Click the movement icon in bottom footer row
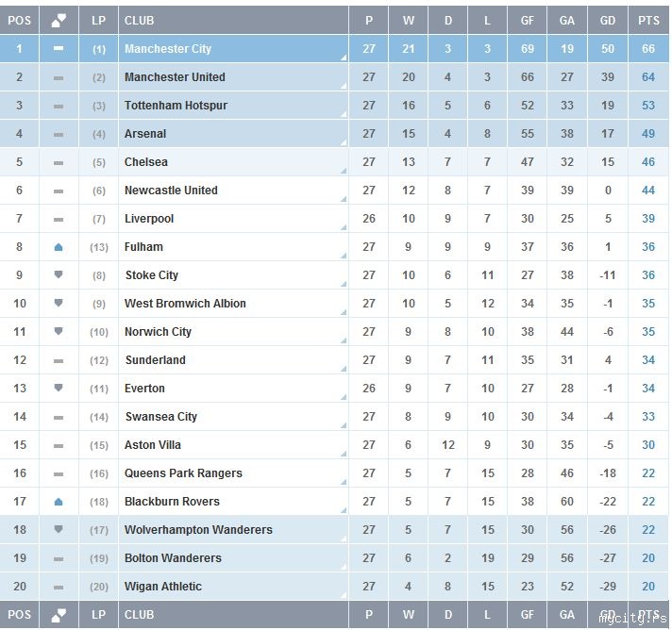 pyautogui.click(x=59, y=615)
